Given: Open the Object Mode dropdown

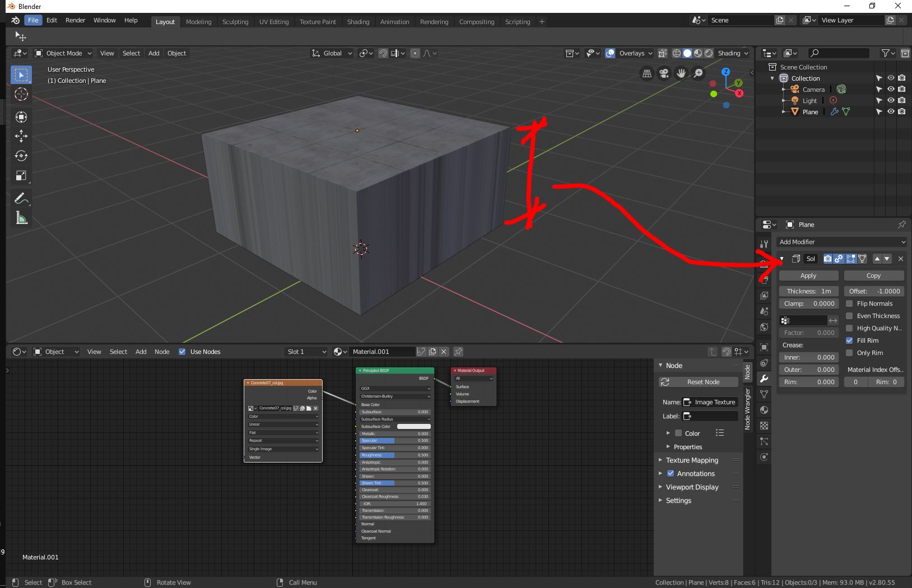Looking at the screenshot, I should pyautogui.click(x=63, y=53).
